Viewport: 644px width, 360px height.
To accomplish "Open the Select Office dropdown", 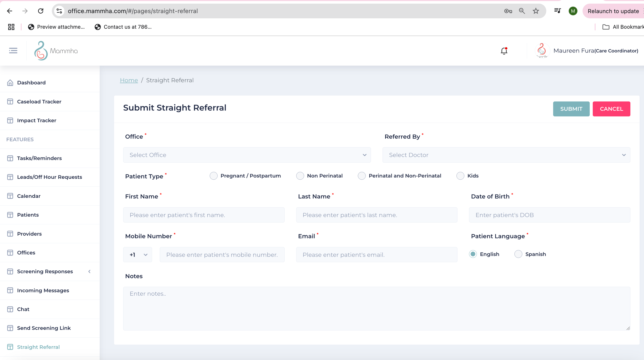I will pyautogui.click(x=247, y=155).
